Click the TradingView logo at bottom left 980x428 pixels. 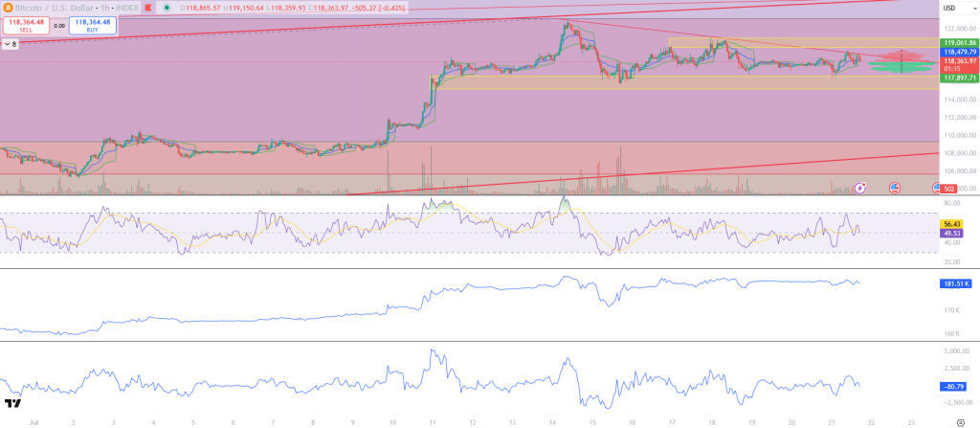click(x=11, y=403)
